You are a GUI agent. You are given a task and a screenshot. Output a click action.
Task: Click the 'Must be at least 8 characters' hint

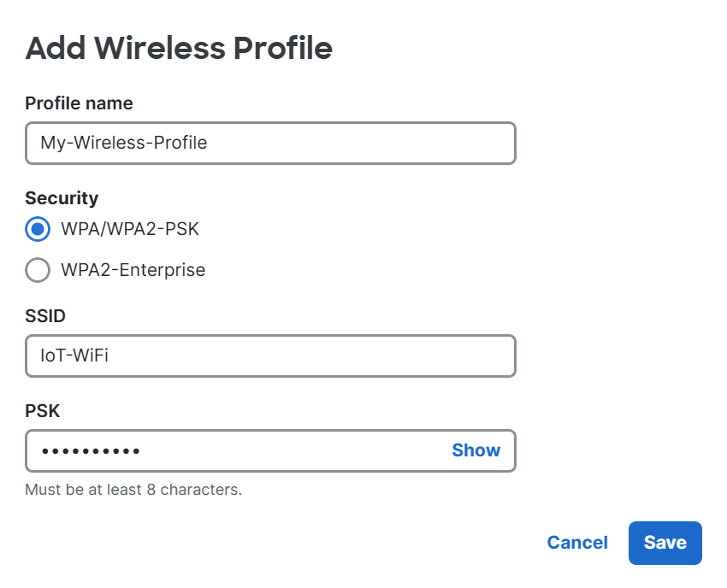[133, 490]
